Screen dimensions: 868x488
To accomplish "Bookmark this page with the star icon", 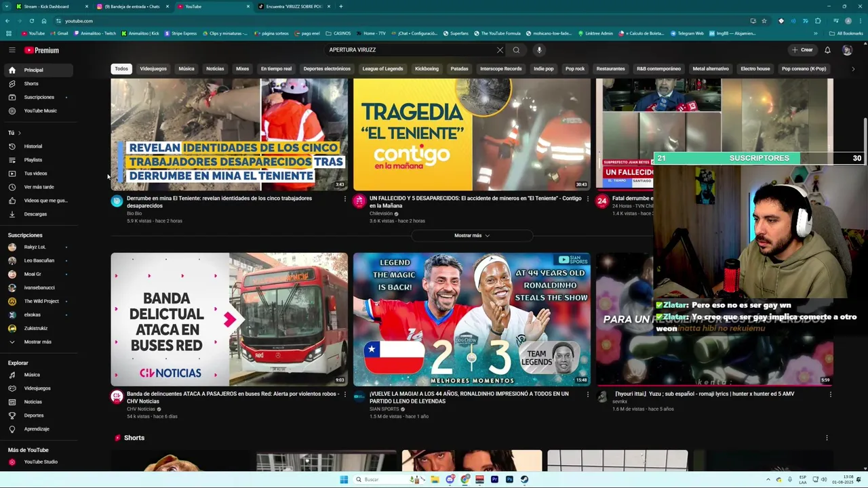I will click(764, 21).
